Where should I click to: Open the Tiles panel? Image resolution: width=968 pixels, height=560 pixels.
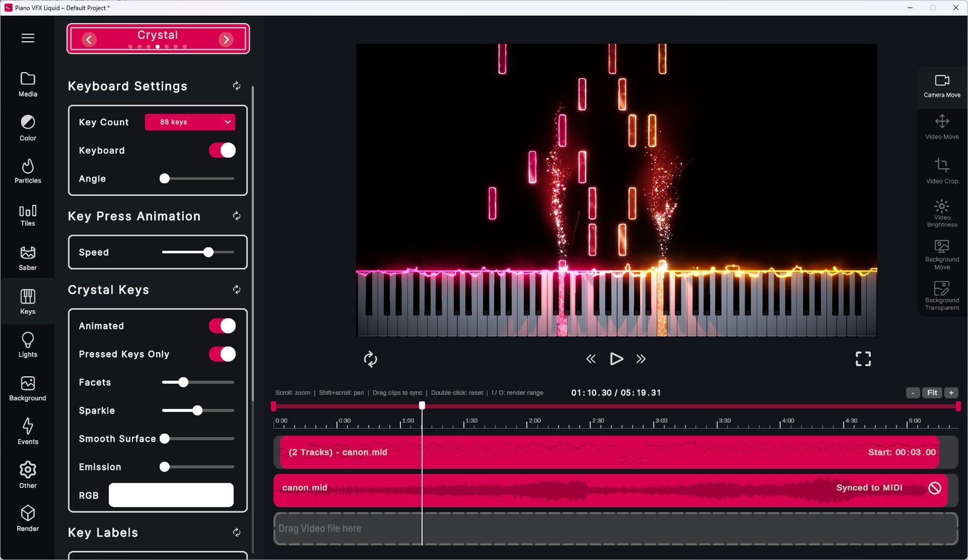pos(28,215)
